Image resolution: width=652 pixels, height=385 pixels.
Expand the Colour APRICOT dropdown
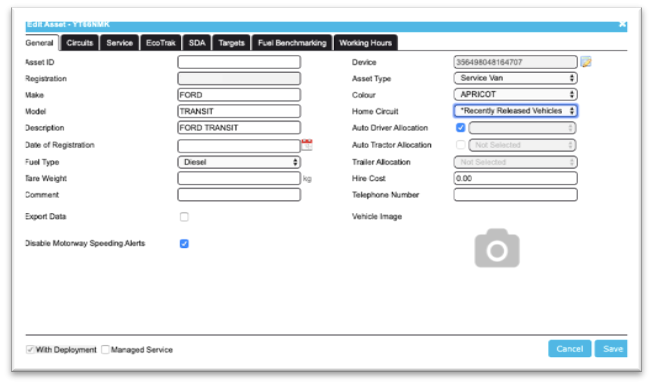[x=516, y=94]
